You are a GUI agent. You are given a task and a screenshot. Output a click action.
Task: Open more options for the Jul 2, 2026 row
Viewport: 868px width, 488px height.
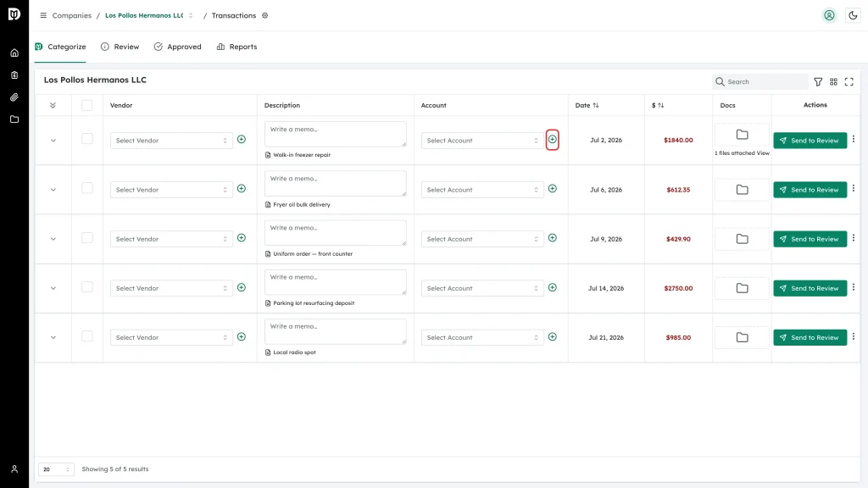(x=854, y=140)
